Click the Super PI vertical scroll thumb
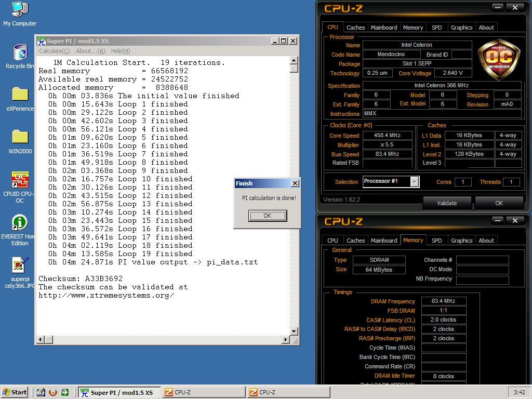 point(294,68)
